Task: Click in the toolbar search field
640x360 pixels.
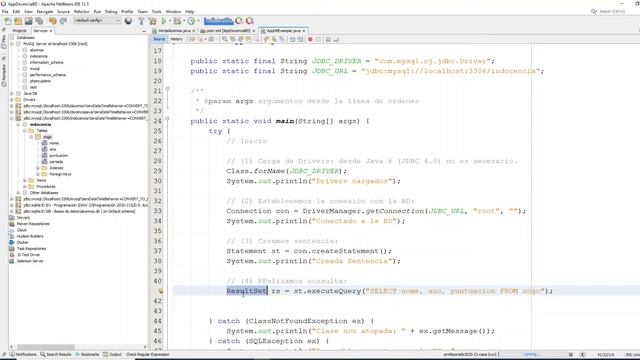Action: 612,11
